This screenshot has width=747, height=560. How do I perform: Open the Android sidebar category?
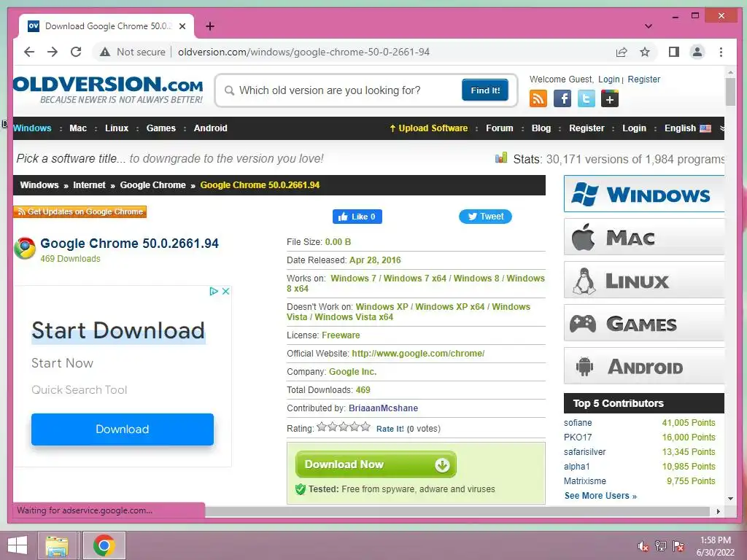click(x=643, y=366)
